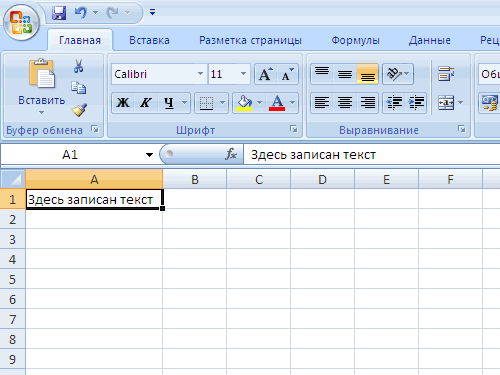This screenshot has width=500, height=375.
Task: Toggle underline with Ч button
Action: pos(169,103)
